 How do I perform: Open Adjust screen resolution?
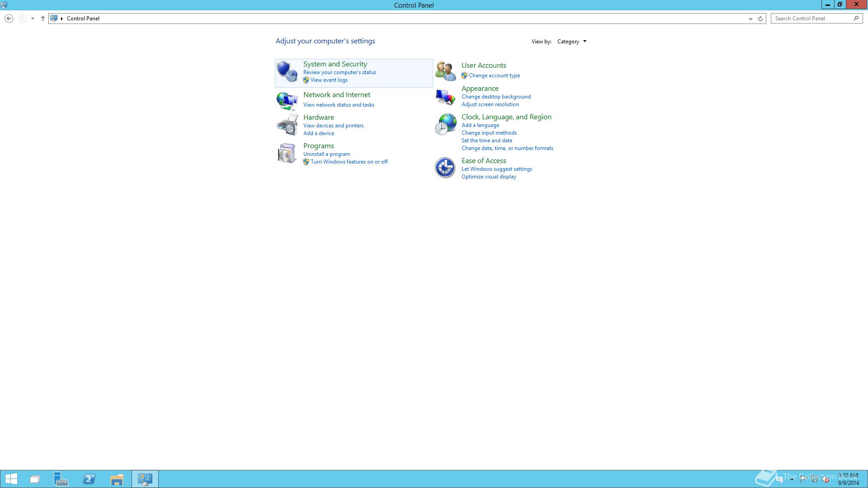pyautogui.click(x=490, y=104)
